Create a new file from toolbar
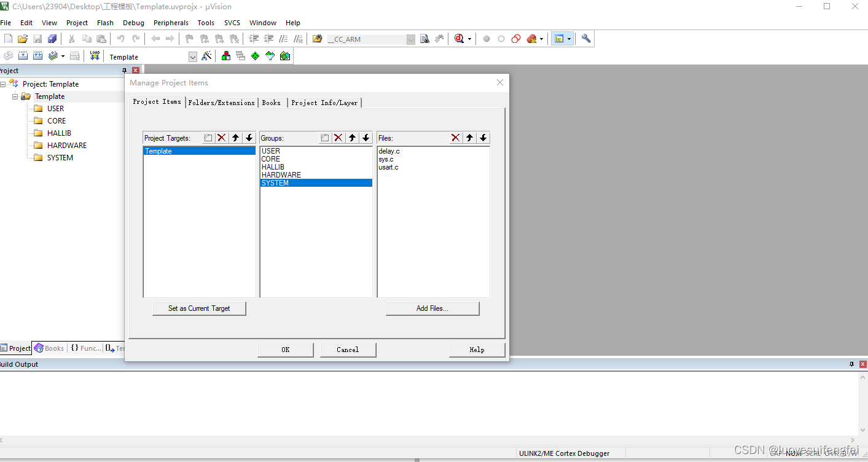 [x=8, y=39]
